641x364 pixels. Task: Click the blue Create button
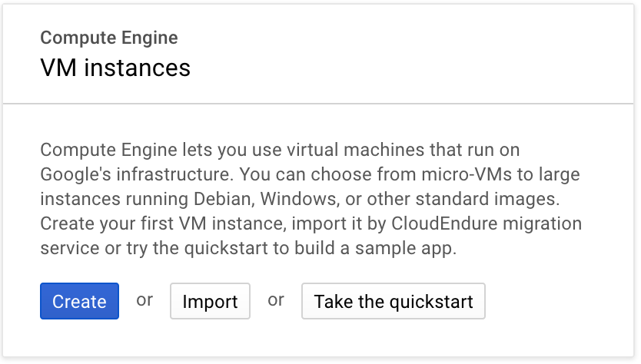[x=79, y=301]
